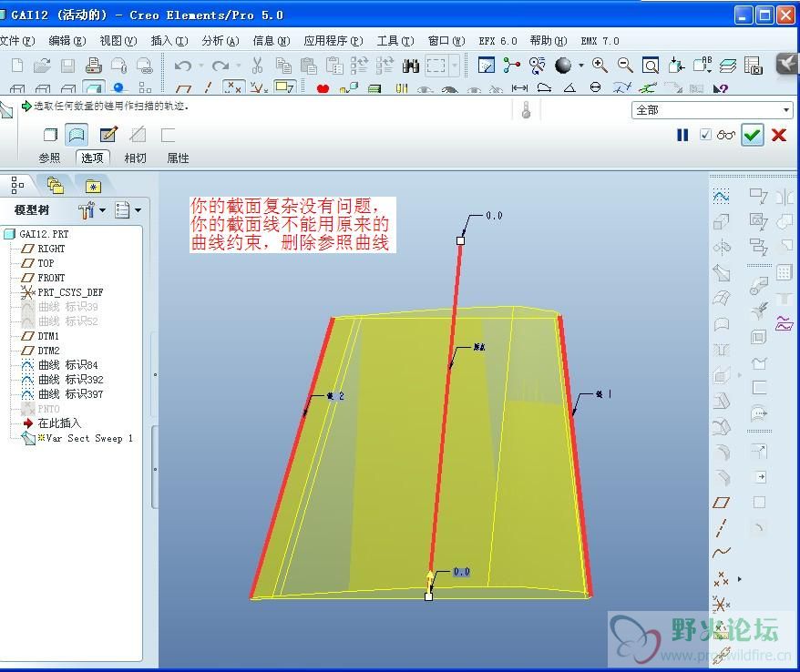Click the distance measure icon

click(x=519, y=87)
